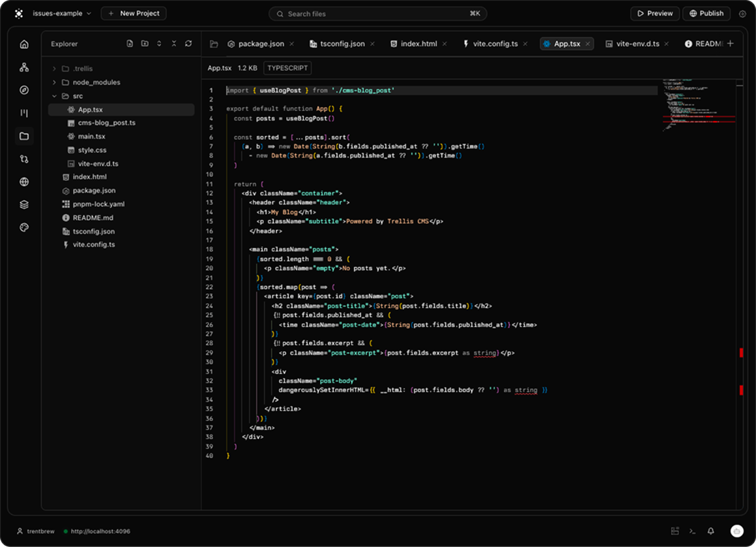756x547 pixels.
Task: Open the terminal icon in status bar
Action: coord(692,531)
